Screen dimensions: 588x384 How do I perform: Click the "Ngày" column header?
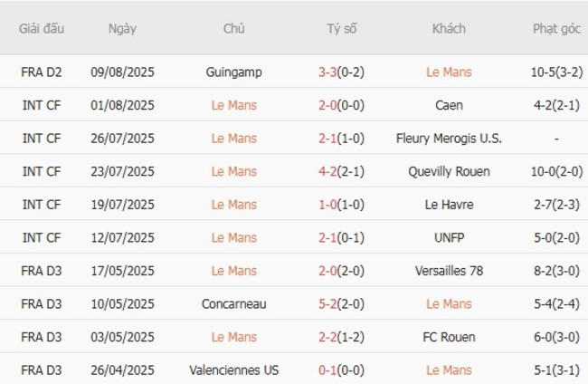[x=122, y=28]
